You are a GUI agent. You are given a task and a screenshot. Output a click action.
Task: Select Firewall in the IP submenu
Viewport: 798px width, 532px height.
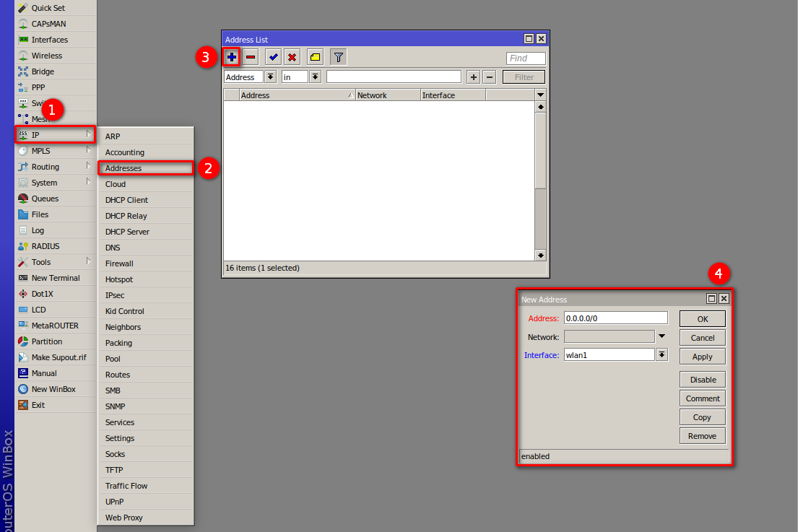pos(119,263)
